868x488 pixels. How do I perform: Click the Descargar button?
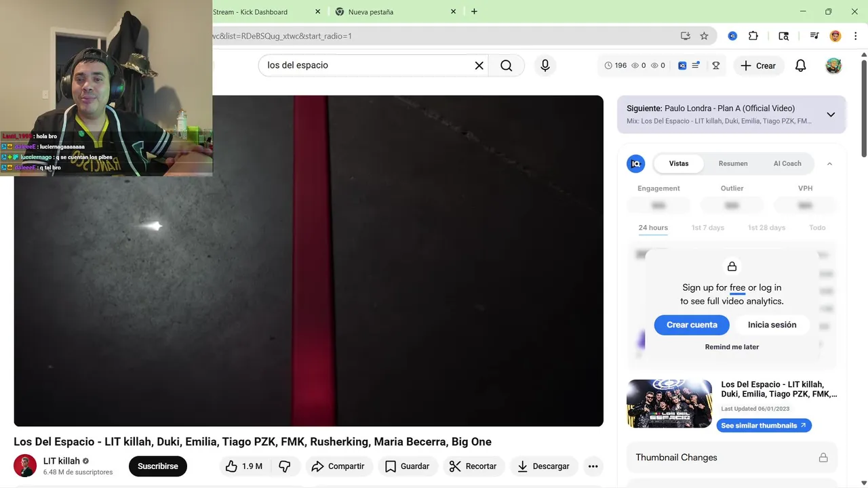pyautogui.click(x=543, y=466)
